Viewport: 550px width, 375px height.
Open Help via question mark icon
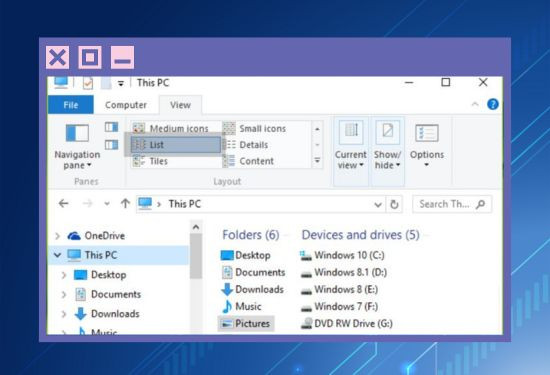point(493,104)
